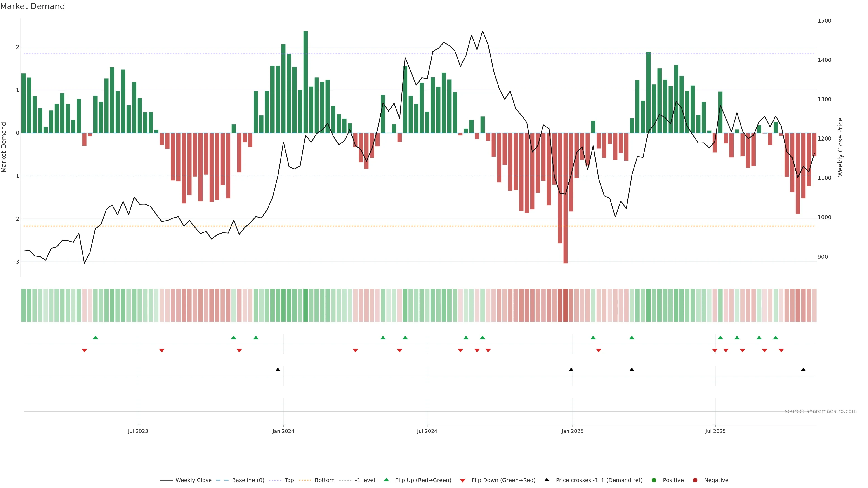Click the green Positive legend dot
Viewport: 868px width, 488px height.
654,480
